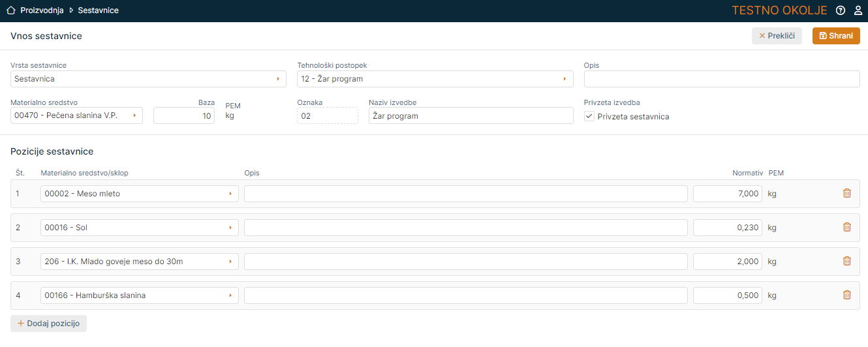Delete the Sol position row

point(847,227)
